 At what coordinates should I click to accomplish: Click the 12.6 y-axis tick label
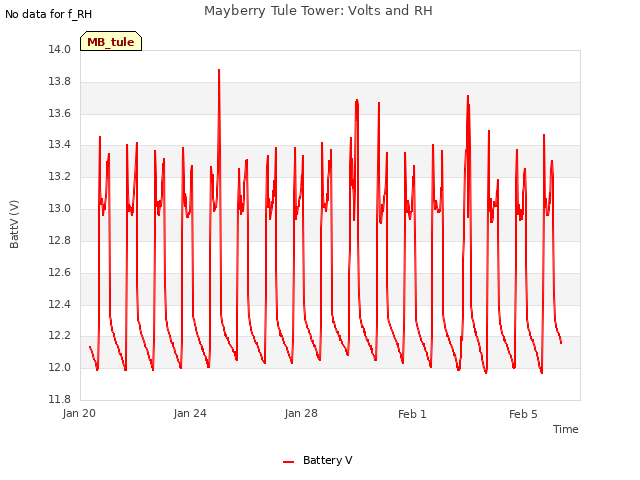tap(60, 272)
